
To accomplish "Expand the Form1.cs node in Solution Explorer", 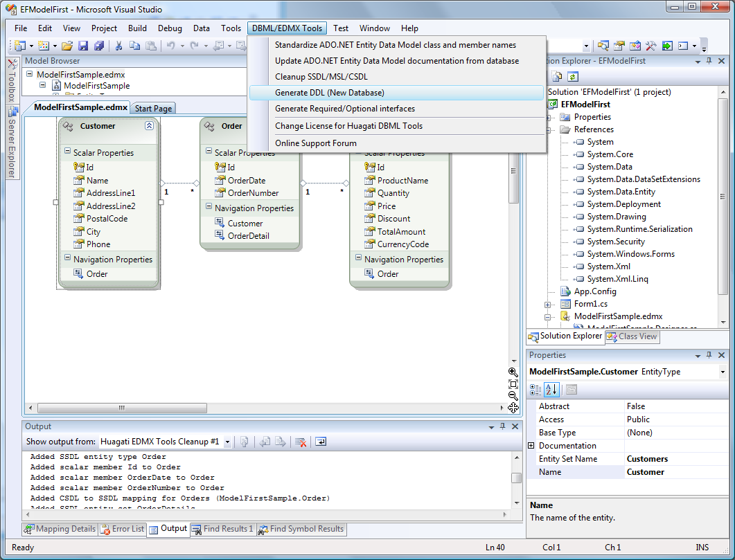I will point(547,305).
